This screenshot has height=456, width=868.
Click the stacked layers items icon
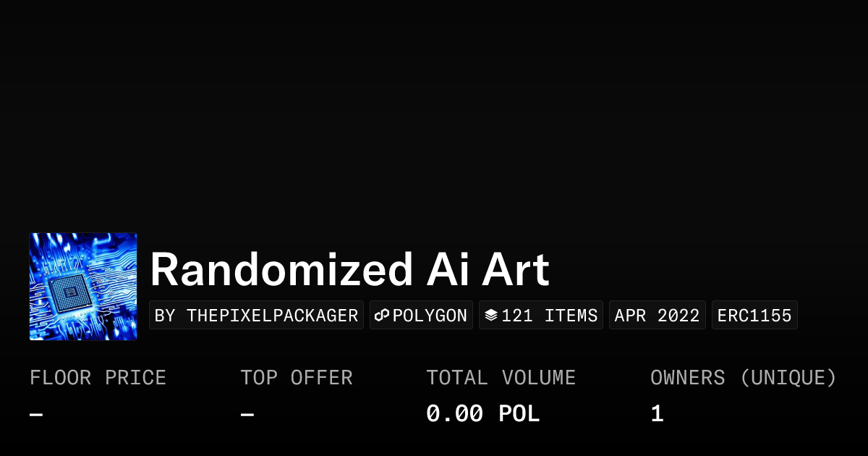(491, 316)
